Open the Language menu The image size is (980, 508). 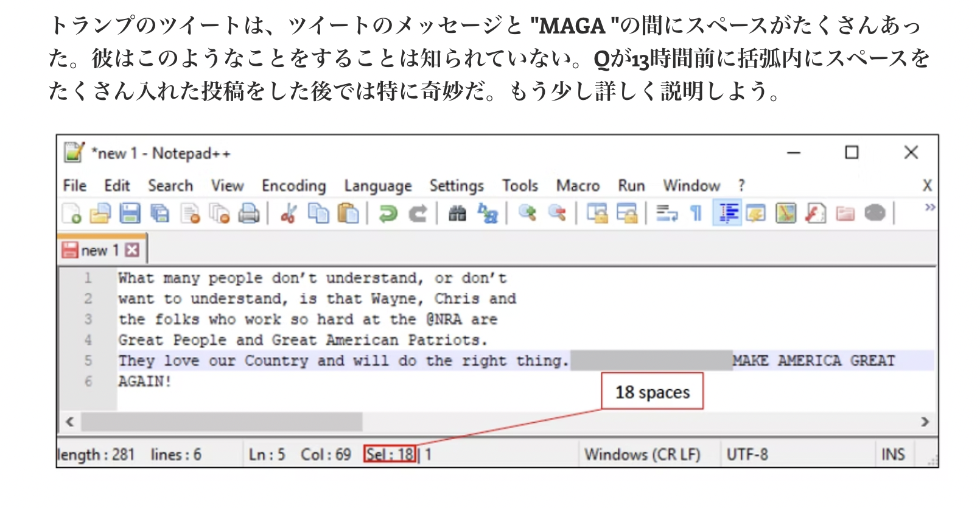[378, 186]
